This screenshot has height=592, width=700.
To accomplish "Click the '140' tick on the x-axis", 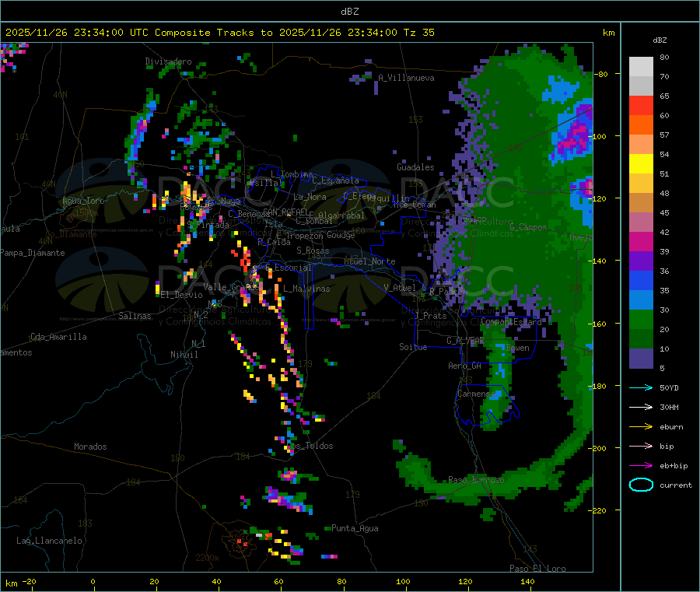I will (527, 581).
